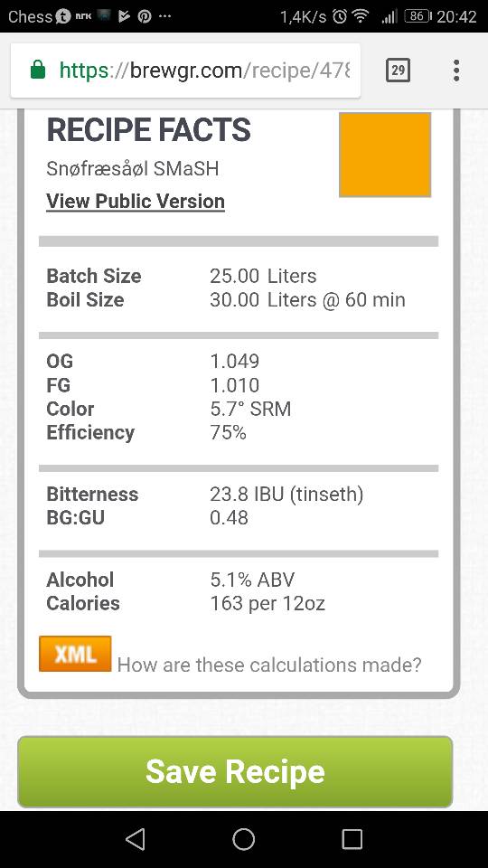Download recipe via orange XML icon
The width and height of the screenshot is (488, 868).
click(x=75, y=654)
